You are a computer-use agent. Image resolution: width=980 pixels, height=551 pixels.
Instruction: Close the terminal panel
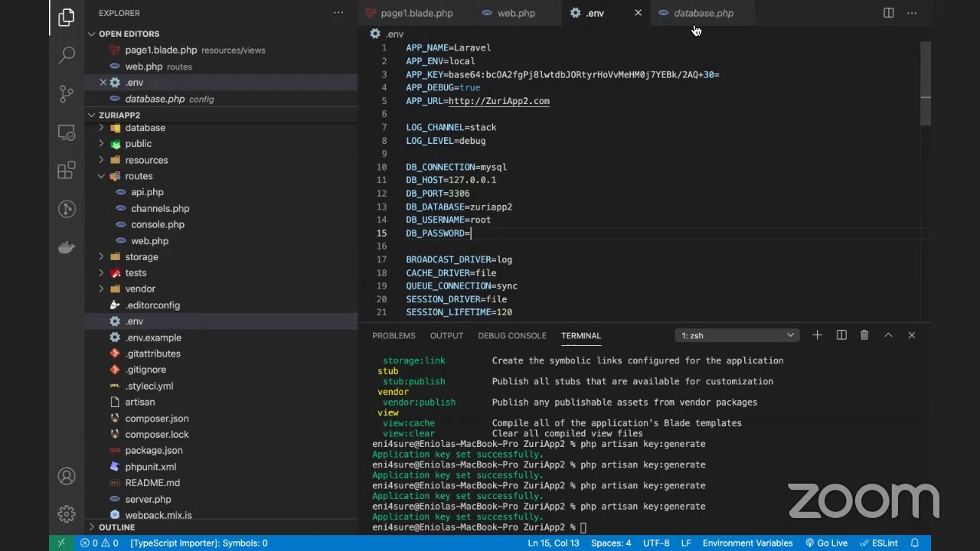(x=912, y=335)
